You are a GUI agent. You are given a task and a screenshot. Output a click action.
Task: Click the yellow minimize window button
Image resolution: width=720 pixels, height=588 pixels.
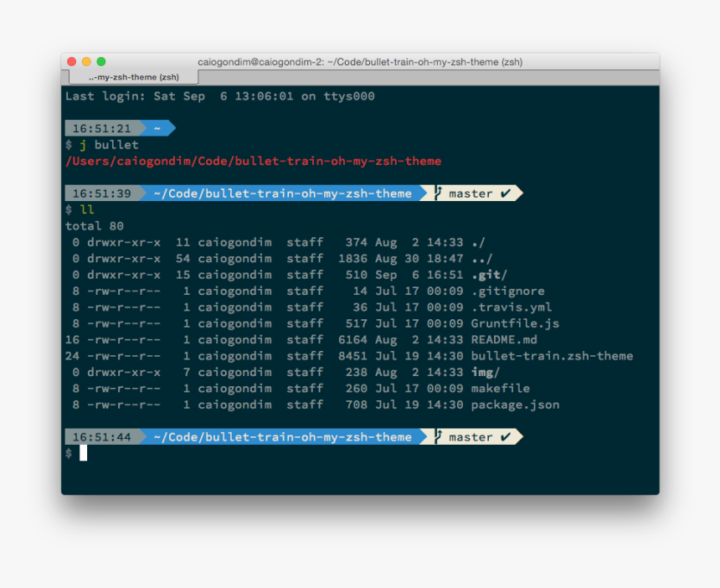tap(86, 61)
